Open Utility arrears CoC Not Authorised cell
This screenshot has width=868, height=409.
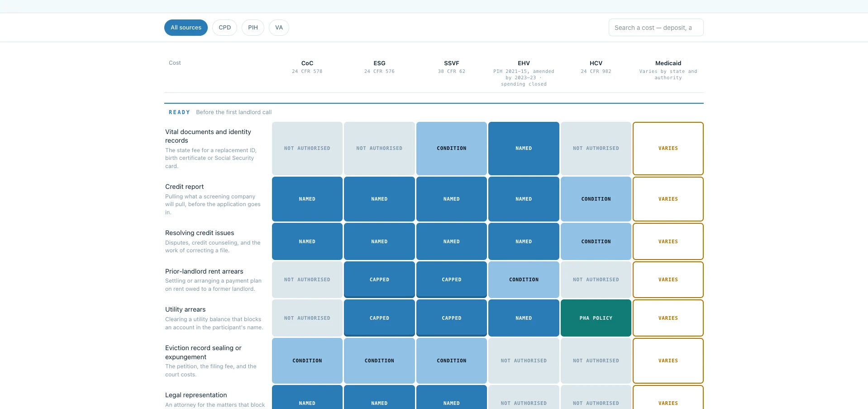[307, 318]
